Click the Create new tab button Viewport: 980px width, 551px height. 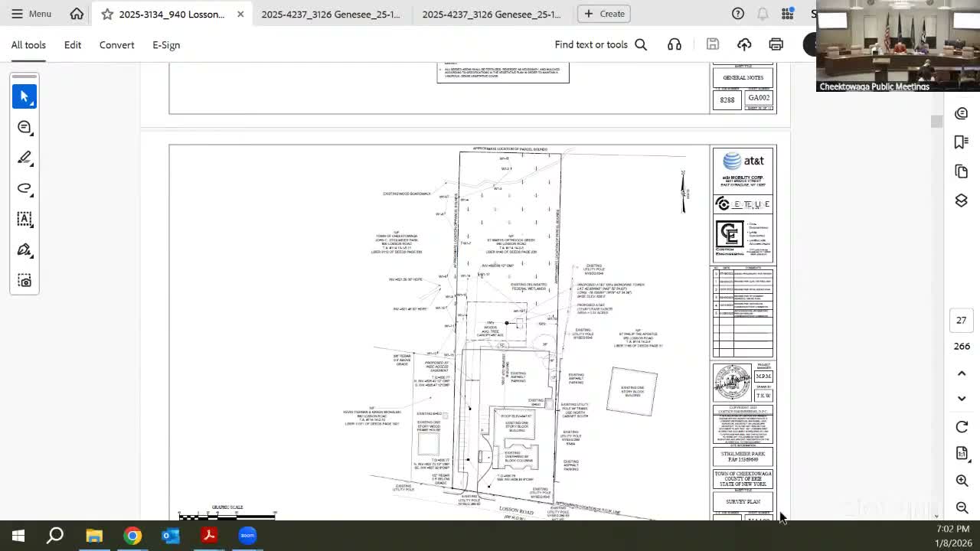point(604,14)
